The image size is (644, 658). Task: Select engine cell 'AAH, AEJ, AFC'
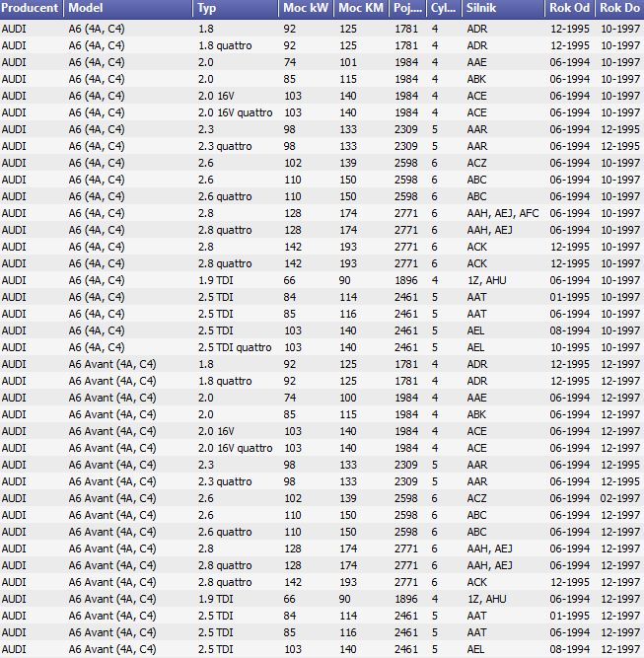tap(503, 213)
